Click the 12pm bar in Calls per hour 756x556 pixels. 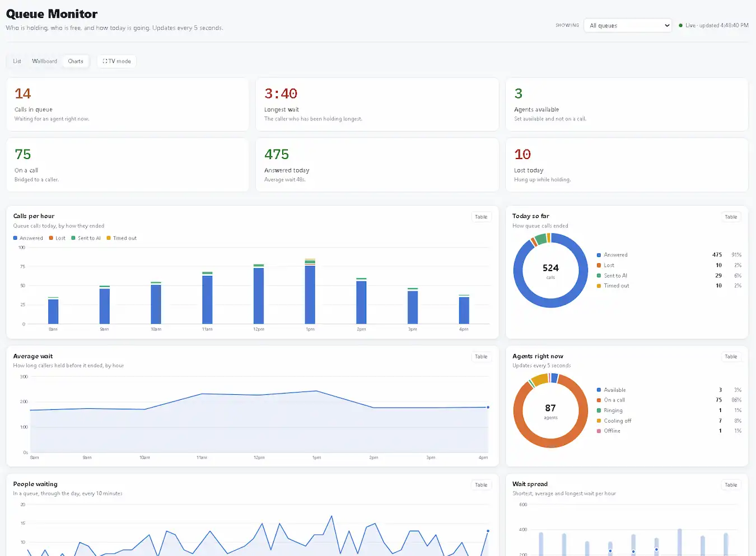259,294
